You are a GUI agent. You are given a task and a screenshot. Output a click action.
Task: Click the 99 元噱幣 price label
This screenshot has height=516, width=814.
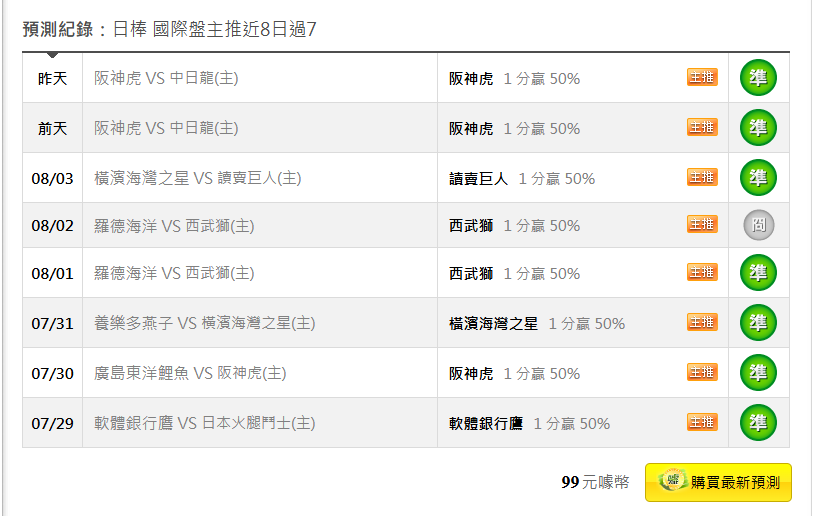[595, 482]
